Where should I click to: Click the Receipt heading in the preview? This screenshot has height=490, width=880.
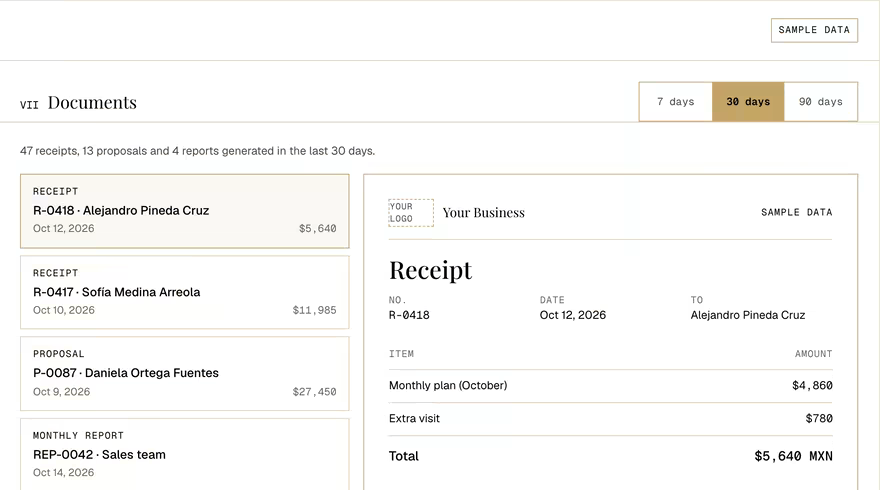[x=430, y=270]
